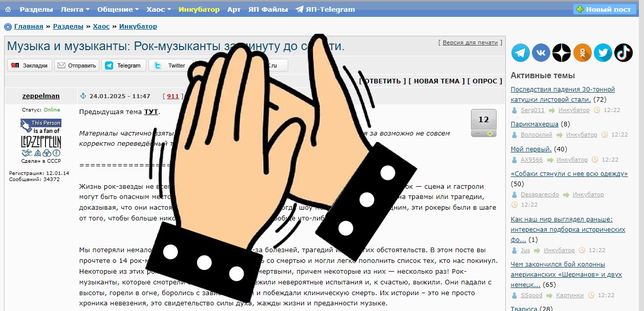This screenshot has width=644, height=311.
Task: Click the post date 24.01.2025 - 11:47
Action: click(120, 96)
